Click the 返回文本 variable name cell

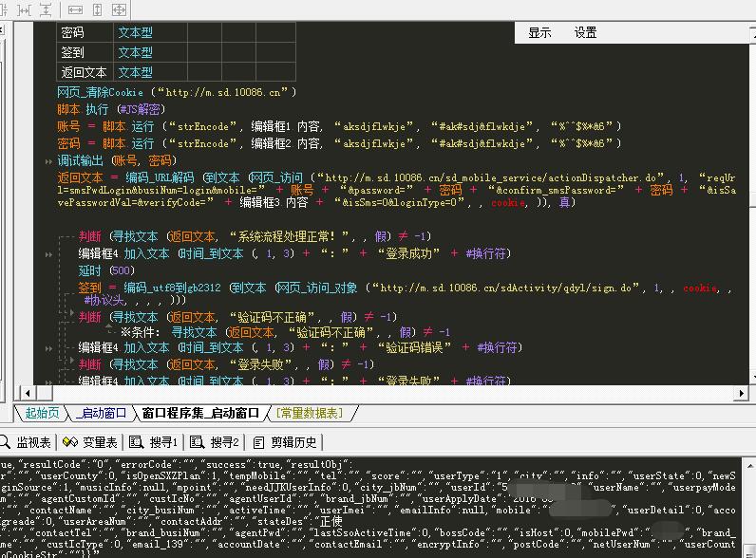click(85, 72)
